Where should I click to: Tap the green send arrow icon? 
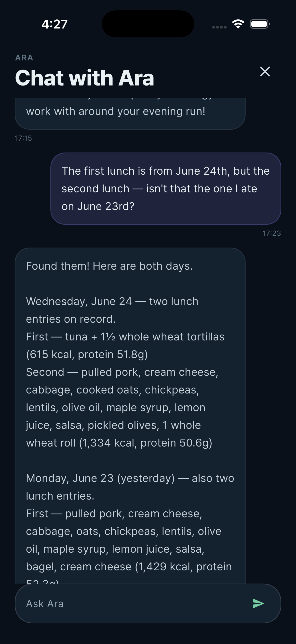click(258, 603)
